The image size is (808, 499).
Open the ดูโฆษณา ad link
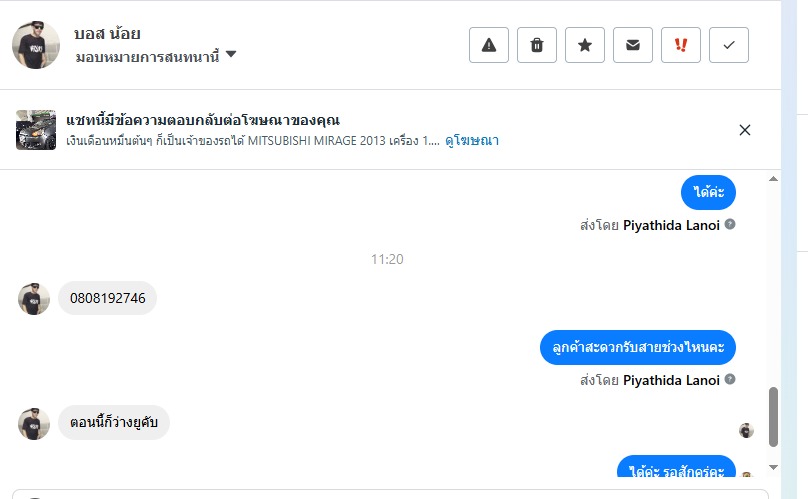(x=472, y=141)
